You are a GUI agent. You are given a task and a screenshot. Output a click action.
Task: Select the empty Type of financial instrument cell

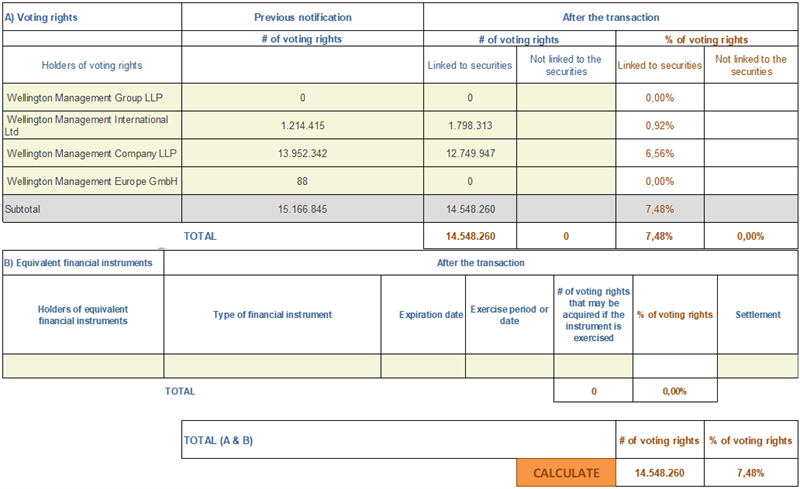tap(272, 366)
